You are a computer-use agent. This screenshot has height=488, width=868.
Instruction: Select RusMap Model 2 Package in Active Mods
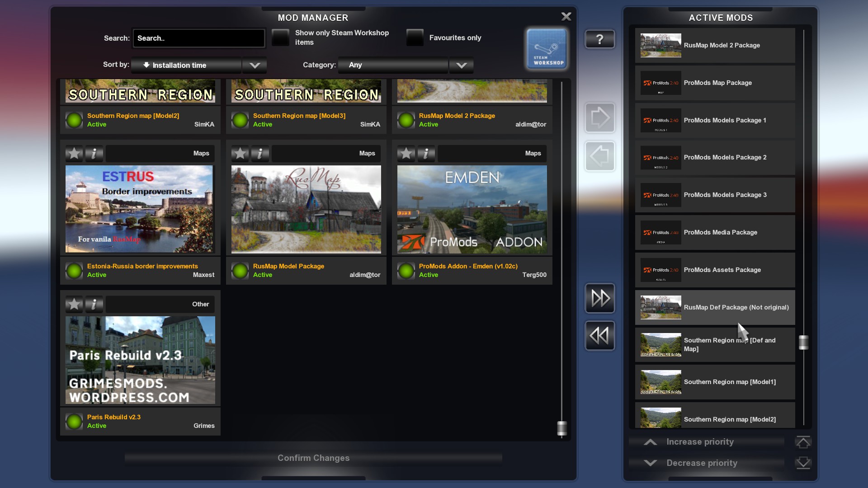pyautogui.click(x=715, y=45)
